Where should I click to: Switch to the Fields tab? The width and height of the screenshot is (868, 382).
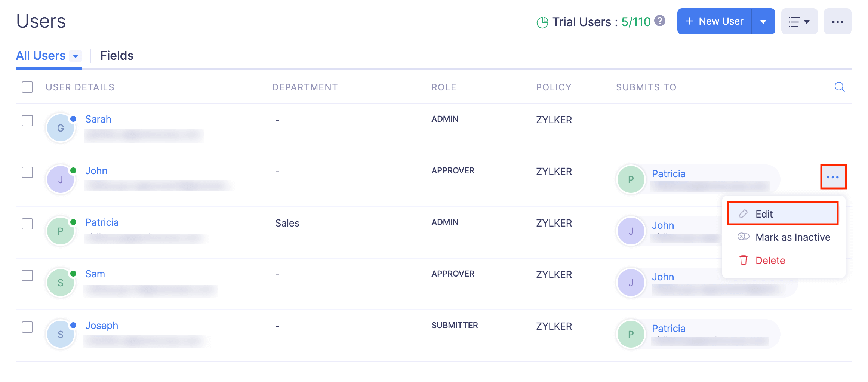tap(116, 55)
